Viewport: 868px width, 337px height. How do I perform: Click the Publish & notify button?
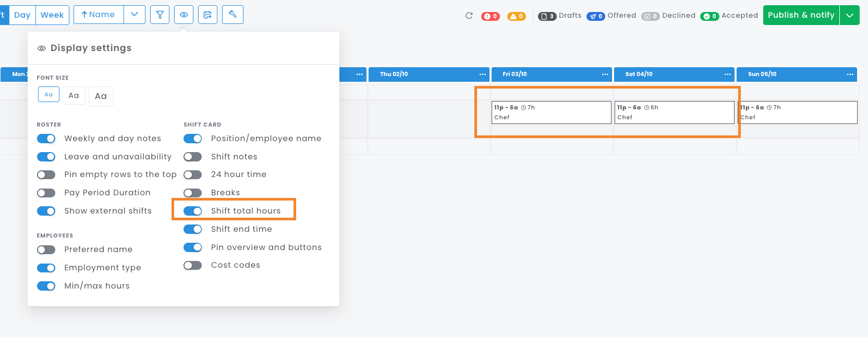tap(801, 15)
